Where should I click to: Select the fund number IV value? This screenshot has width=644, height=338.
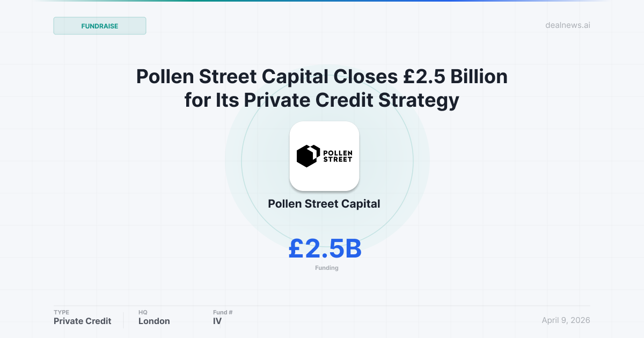217,321
